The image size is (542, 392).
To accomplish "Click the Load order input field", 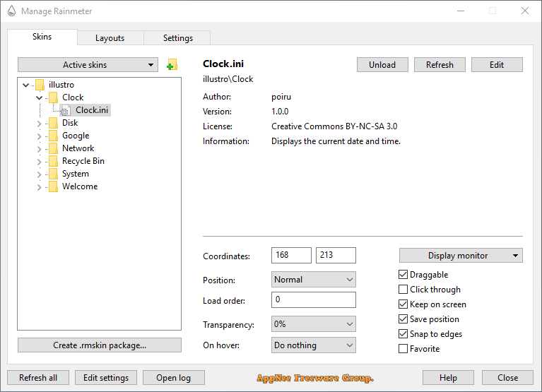I will coord(314,299).
